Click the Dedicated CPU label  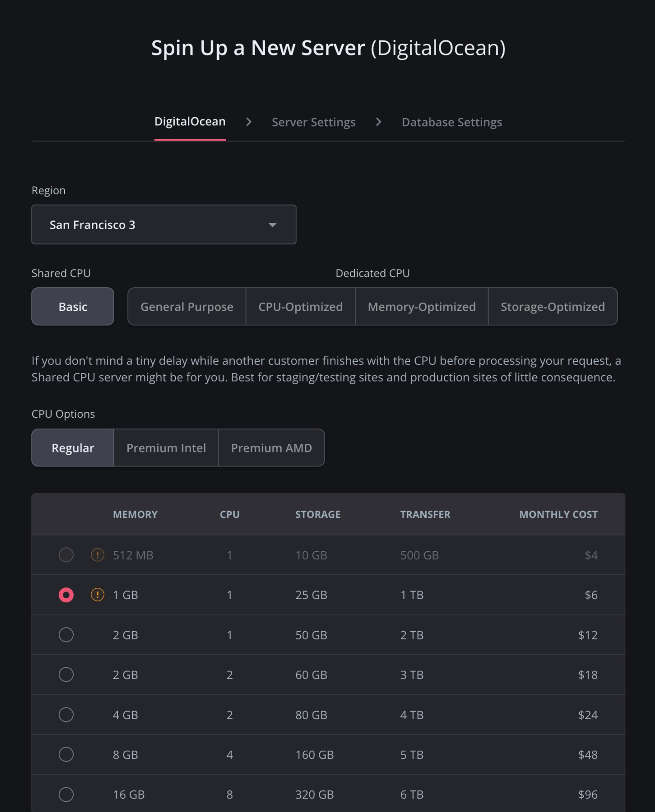tap(373, 273)
